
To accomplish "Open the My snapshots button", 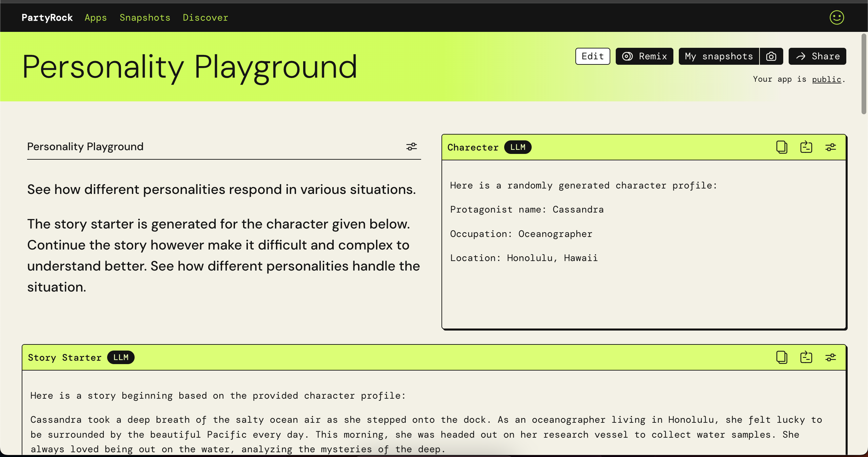I will [718, 56].
